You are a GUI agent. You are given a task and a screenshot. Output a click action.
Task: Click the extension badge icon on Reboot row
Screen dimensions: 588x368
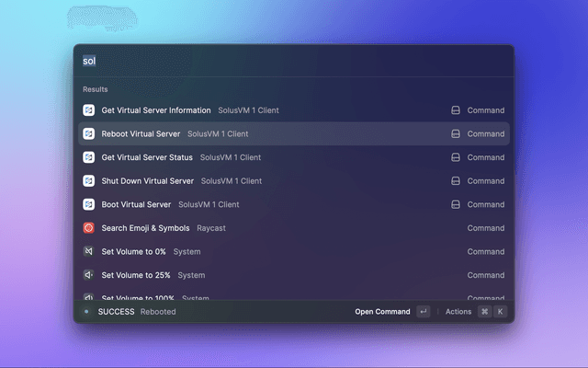point(455,133)
